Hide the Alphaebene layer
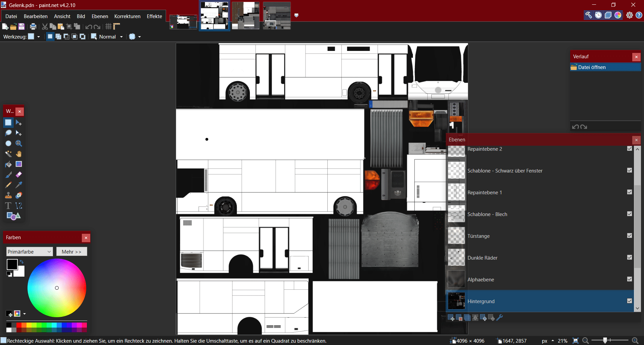644x345 pixels. 630,279
